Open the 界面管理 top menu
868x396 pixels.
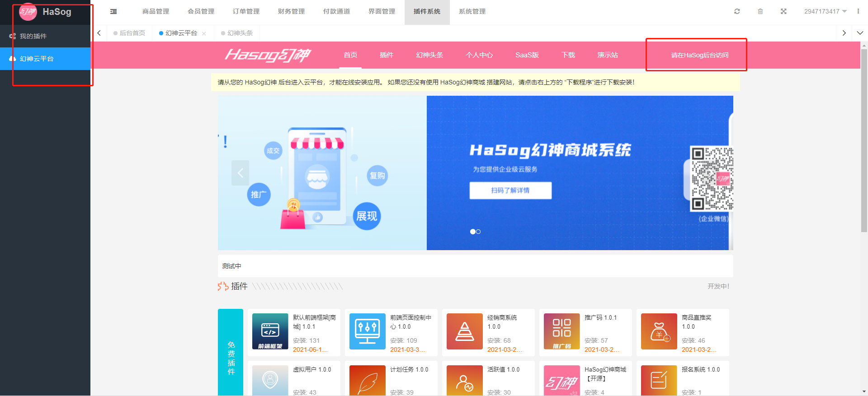pyautogui.click(x=382, y=11)
